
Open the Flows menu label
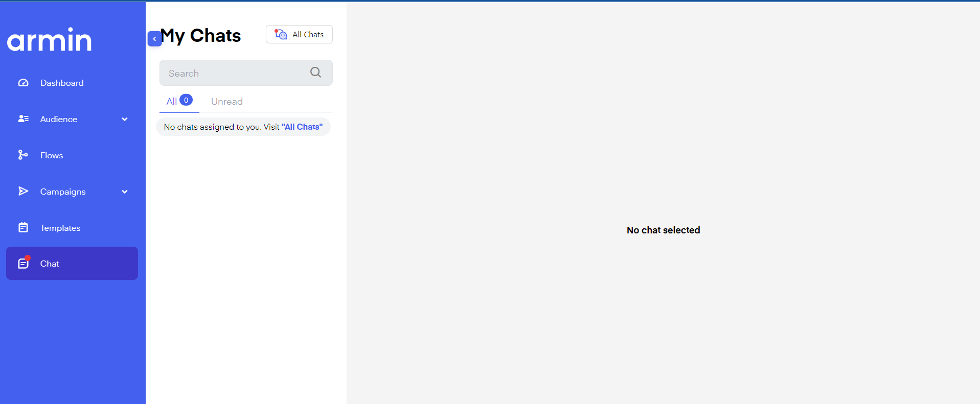52,155
